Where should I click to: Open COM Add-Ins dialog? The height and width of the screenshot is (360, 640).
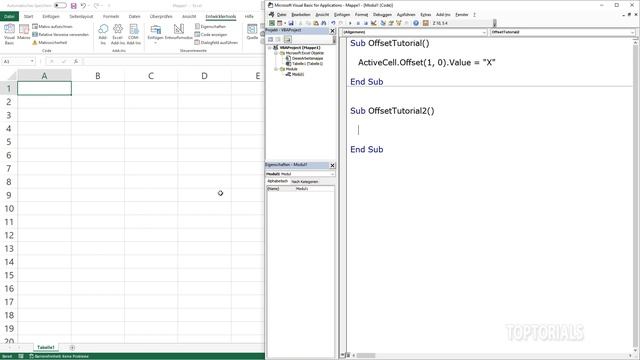tap(133, 34)
